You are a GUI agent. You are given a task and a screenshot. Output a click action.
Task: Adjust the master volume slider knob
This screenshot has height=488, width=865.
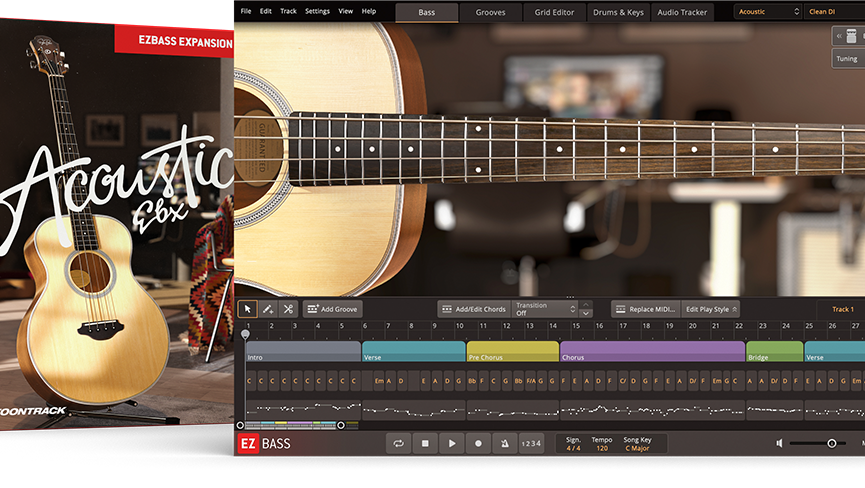coord(831,443)
